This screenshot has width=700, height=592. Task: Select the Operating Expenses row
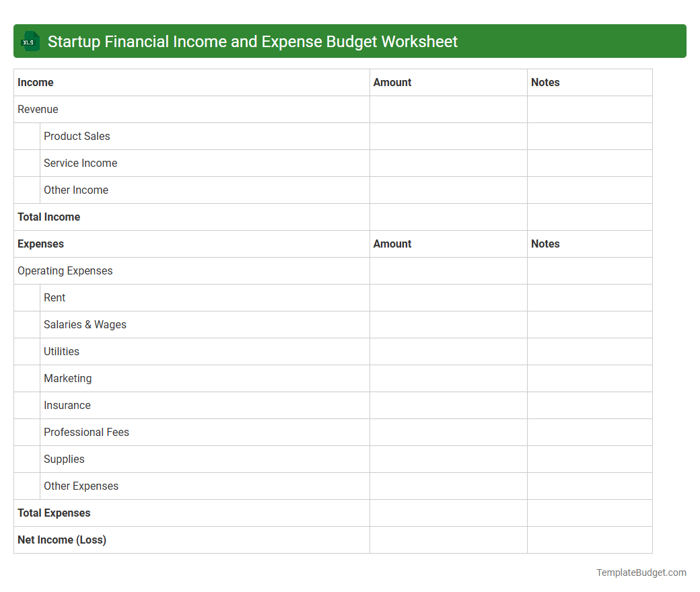point(65,270)
